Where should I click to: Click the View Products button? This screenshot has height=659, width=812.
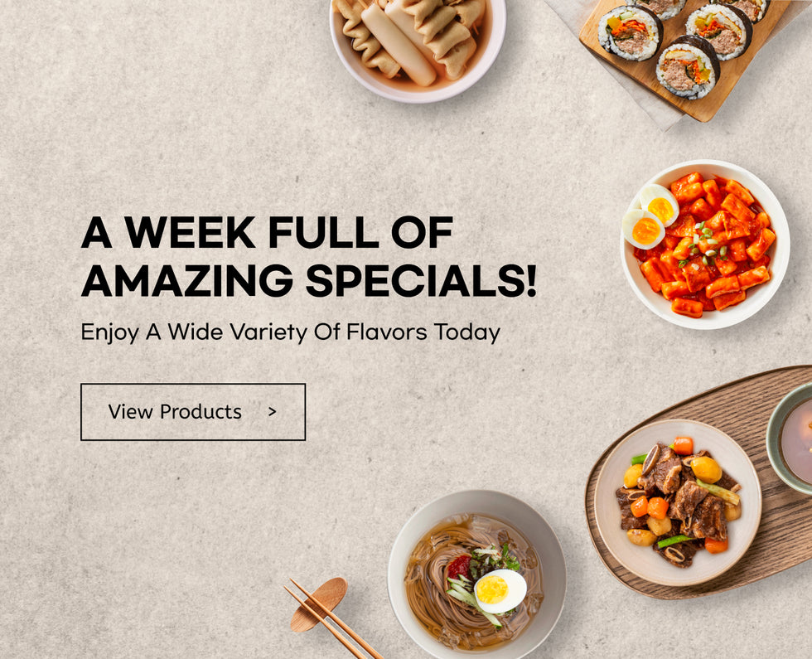click(192, 412)
